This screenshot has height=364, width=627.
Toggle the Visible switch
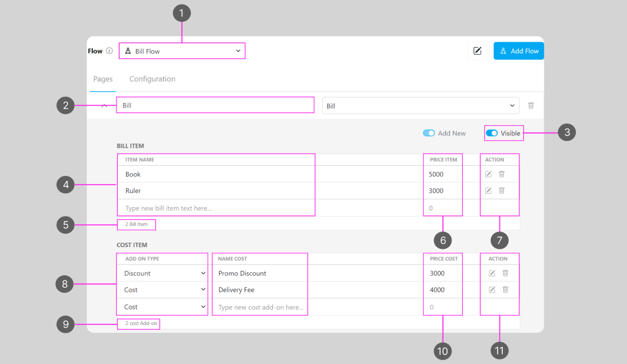492,134
